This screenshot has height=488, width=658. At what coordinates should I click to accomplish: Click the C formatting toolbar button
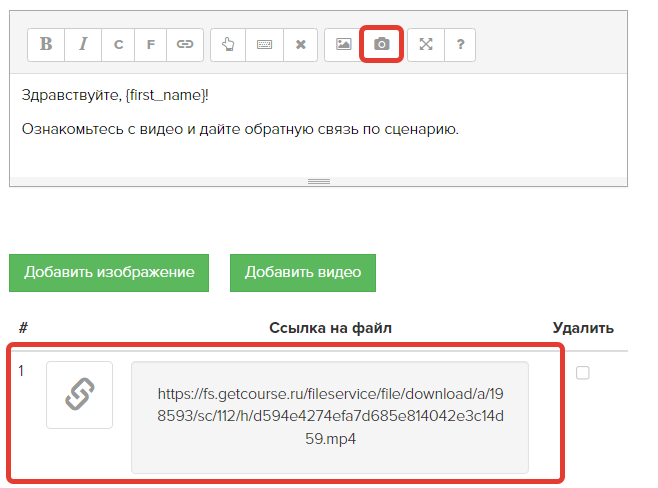118,44
